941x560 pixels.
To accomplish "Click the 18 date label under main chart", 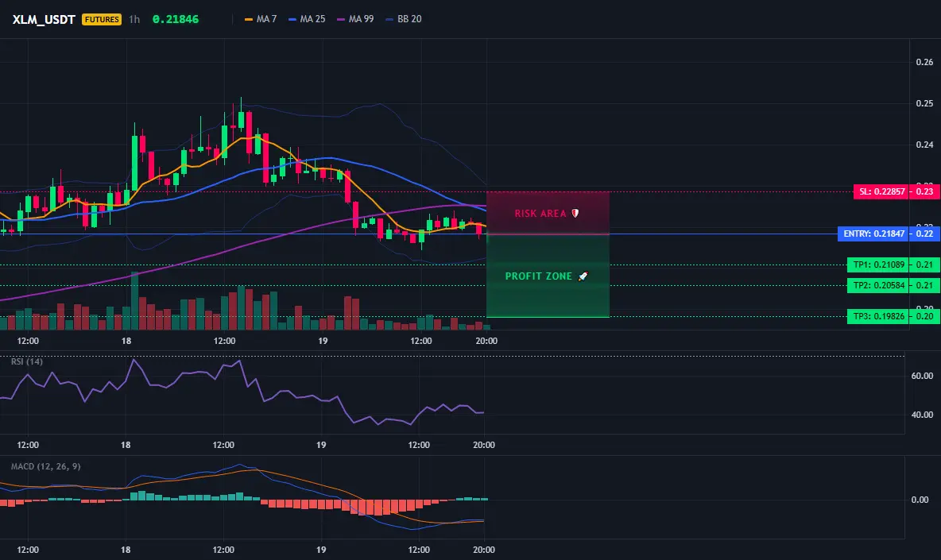I will [126, 341].
